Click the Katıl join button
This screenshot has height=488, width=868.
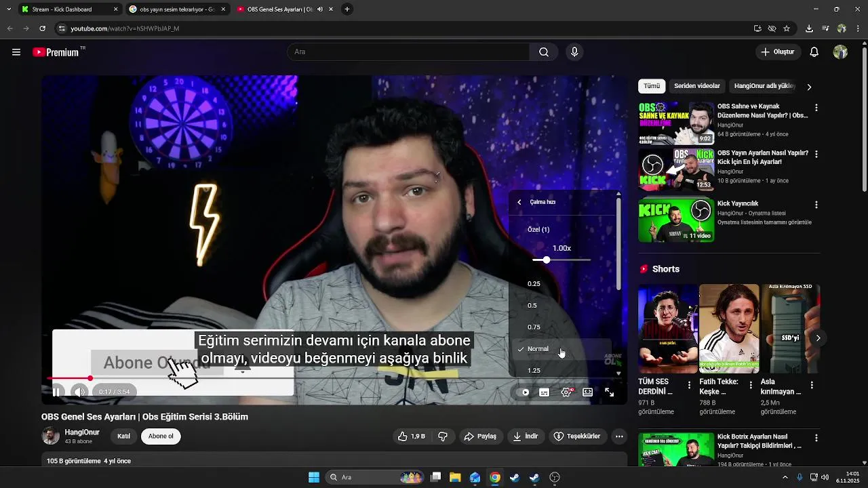(123, 436)
